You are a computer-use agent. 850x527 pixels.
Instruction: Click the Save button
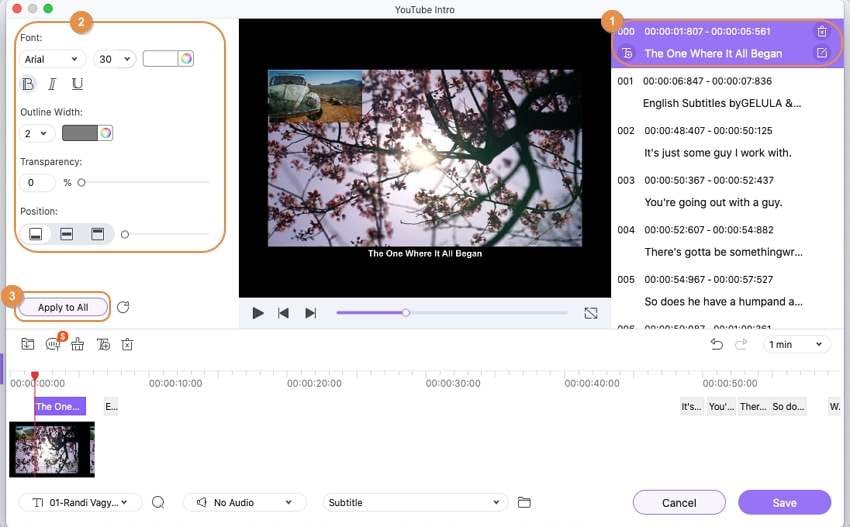tap(784, 503)
